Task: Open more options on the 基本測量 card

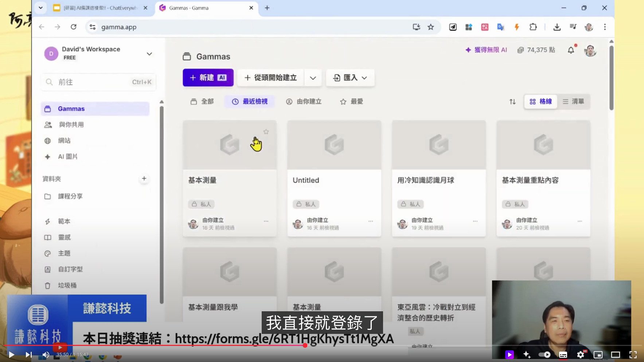Action: pyautogui.click(x=266, y=221)
